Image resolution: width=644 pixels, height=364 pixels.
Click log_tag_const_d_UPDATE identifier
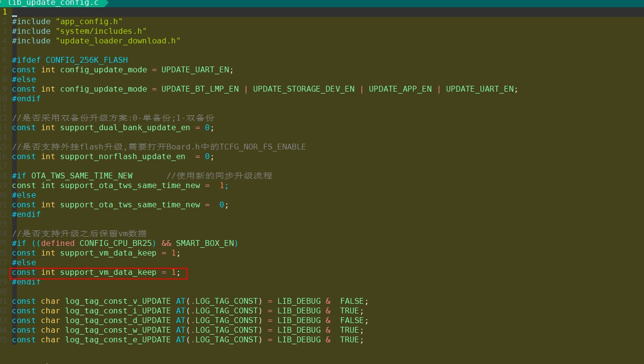118,321
